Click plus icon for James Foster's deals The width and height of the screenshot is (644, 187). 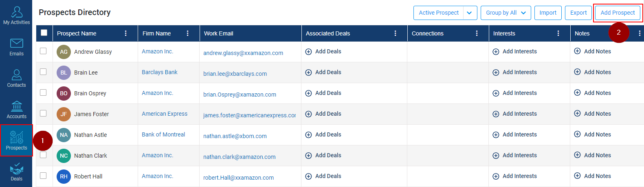308,114
